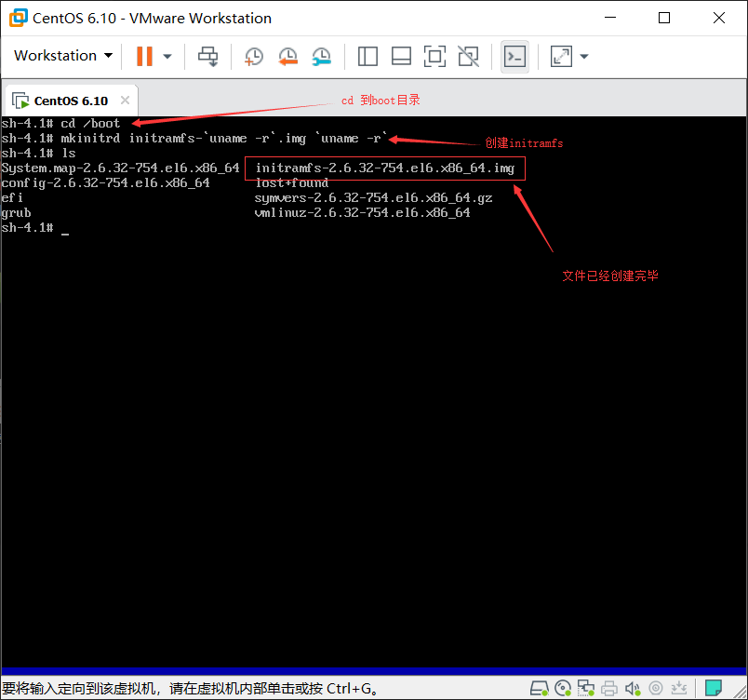The width and height of the screenshot is (748, 700).
Task: Maximize the VMware Workstation window
Action: pos(664,18)
